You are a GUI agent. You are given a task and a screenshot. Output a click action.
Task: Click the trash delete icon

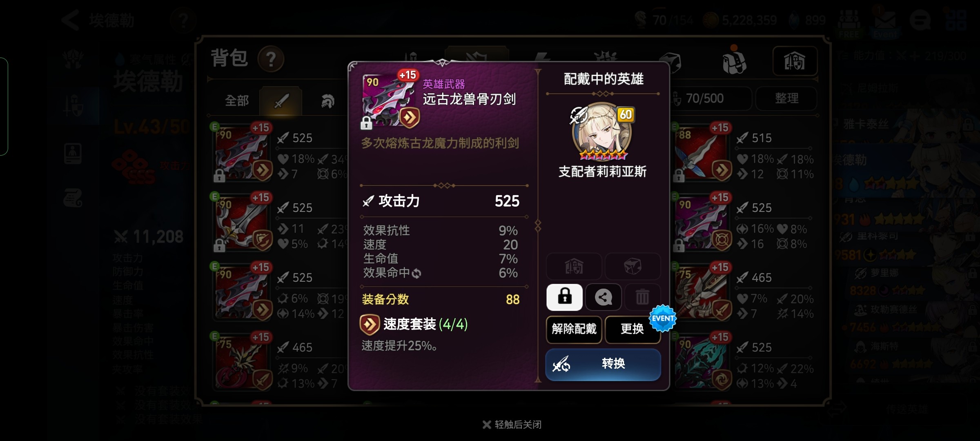pyautogui.click(x=642, y=297)
